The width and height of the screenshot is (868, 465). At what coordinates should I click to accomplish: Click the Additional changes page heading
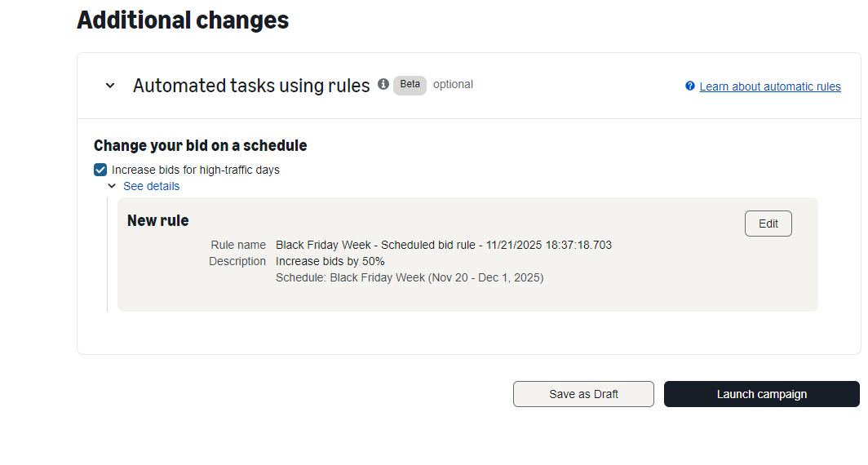pyautogui.click(x=183, y=20)
